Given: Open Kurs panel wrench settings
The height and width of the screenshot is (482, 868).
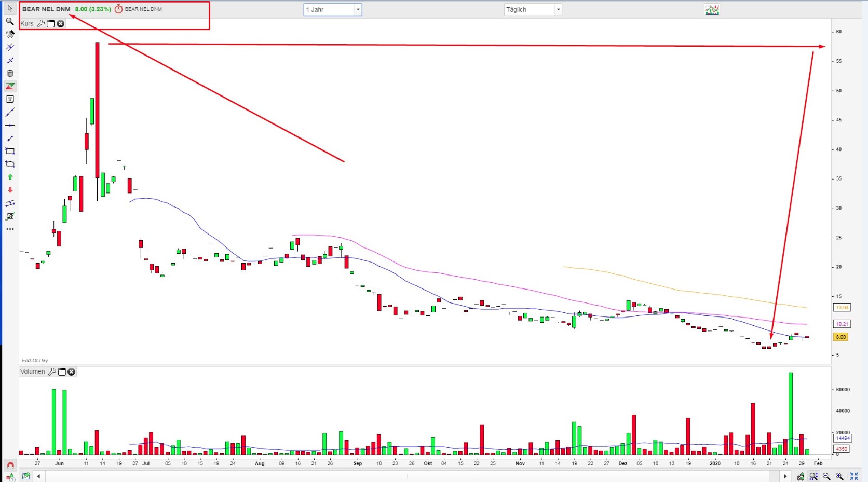Looking at the screenshot, I should [x=41, y=23].
